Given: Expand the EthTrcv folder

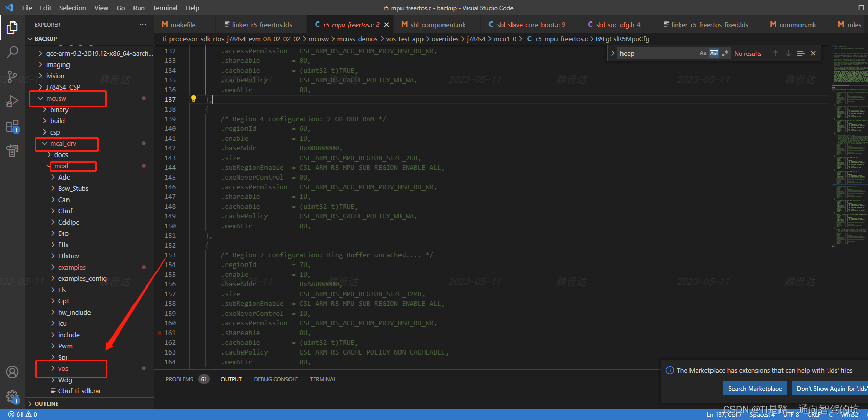Looking at the screenshot, I should 53,256.
